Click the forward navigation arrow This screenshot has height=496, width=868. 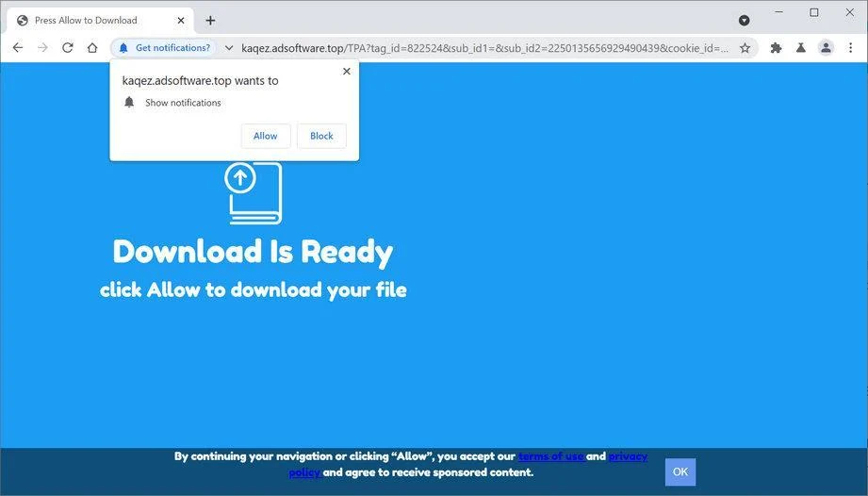tap(42, 47)
